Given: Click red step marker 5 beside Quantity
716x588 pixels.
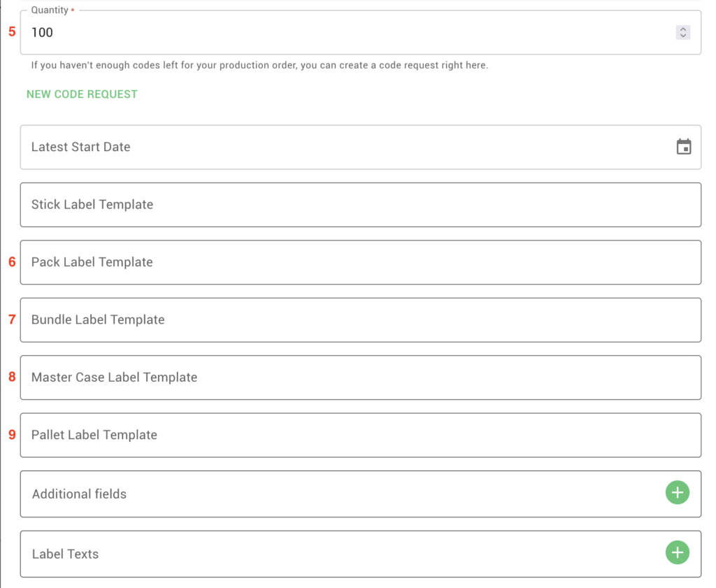Looking at the screenshot, I should (x=11, y=32).
